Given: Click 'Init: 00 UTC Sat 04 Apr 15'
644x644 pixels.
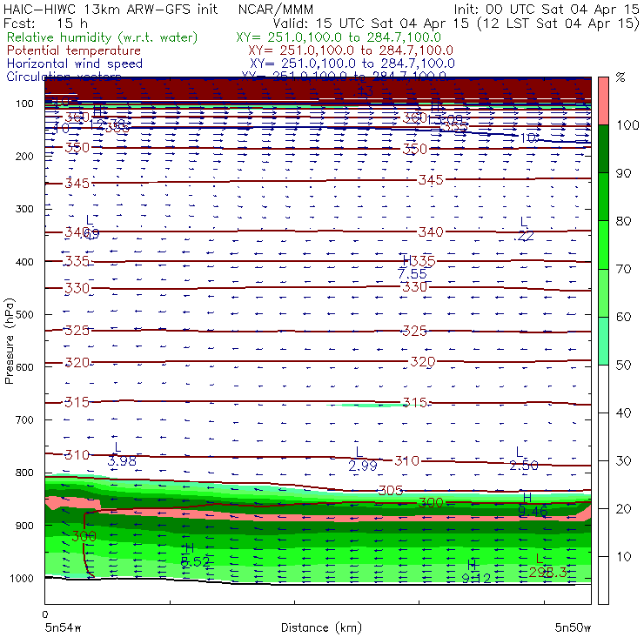Looking at the screenshot, I should click(x=547, y=9).
